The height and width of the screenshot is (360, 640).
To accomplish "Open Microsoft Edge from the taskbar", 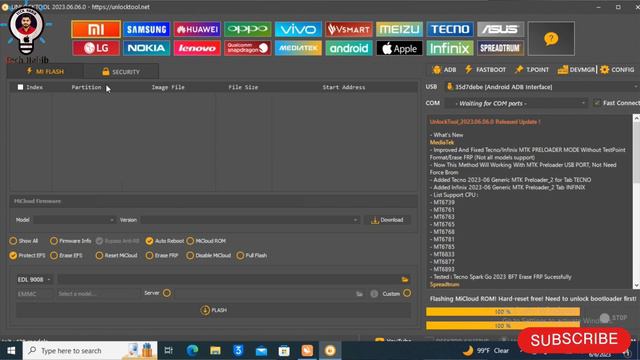I will (192, 351).
